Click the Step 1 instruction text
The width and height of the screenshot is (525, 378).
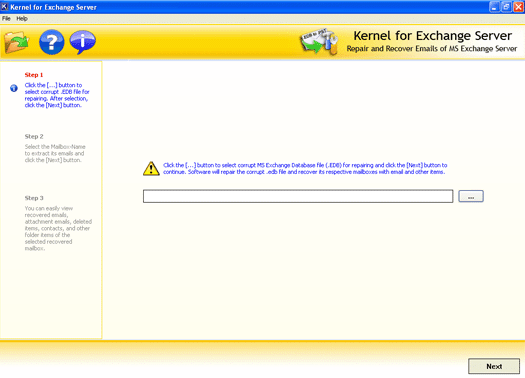57,95
